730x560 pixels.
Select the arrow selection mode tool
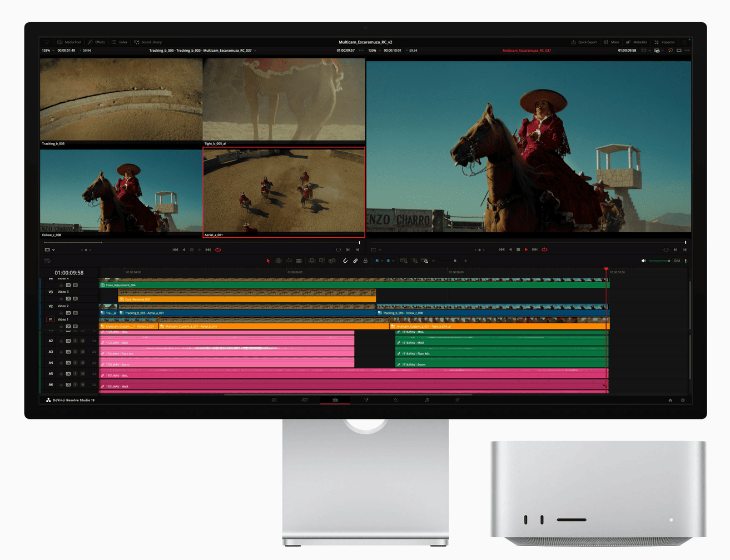coord(268,261)
